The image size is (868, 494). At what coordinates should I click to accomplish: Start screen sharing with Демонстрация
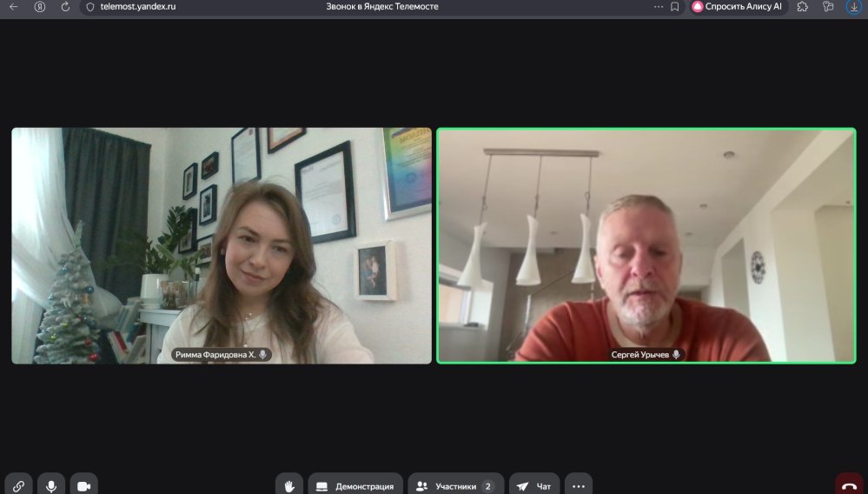point(355,485)
